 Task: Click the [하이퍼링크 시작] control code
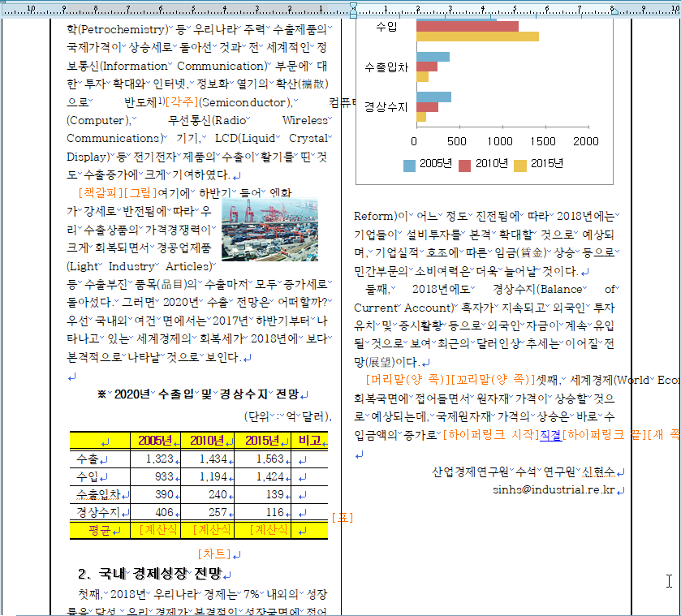[491, 435]
